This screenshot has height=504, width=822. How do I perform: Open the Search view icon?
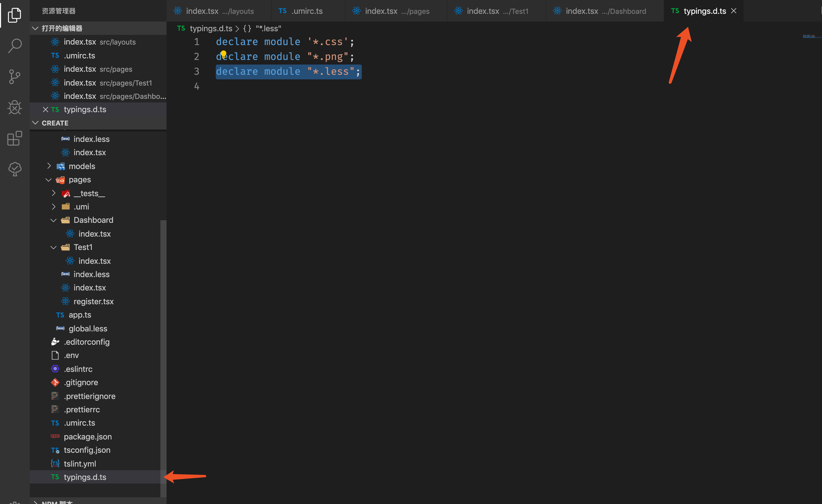pos(14,46)
